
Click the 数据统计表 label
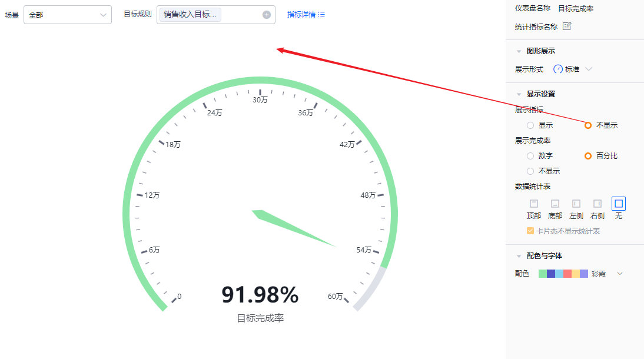(533, 187)
